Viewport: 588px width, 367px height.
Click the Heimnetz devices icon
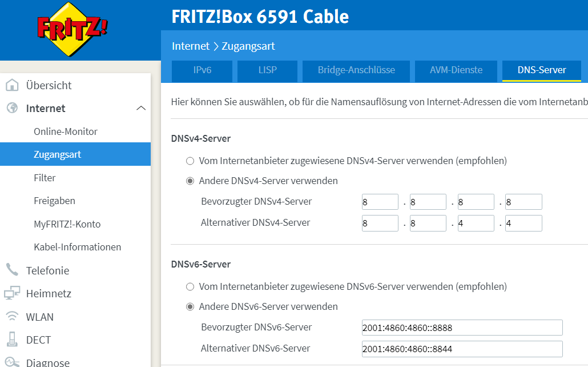pos(12,293)
